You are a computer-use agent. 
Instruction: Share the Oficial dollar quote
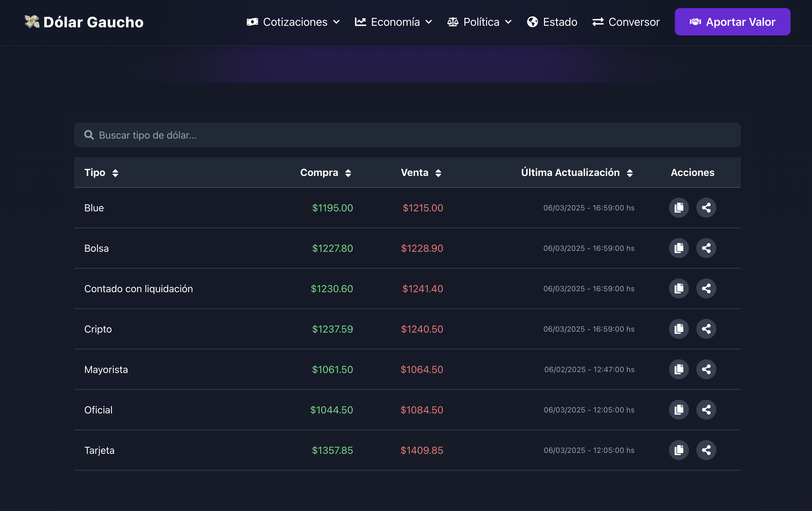pyautogui.click(x=706, y=410)
